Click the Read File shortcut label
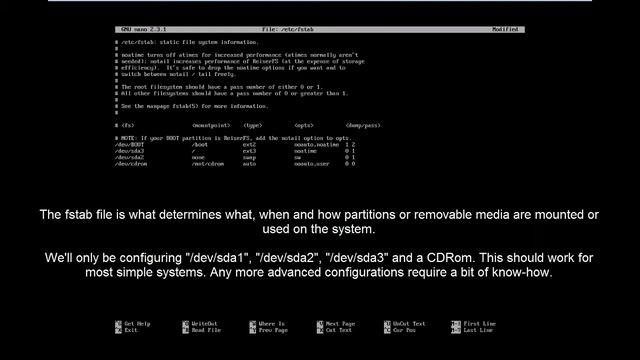The height and width of the screenshot is (360, 640). (206, 330)
